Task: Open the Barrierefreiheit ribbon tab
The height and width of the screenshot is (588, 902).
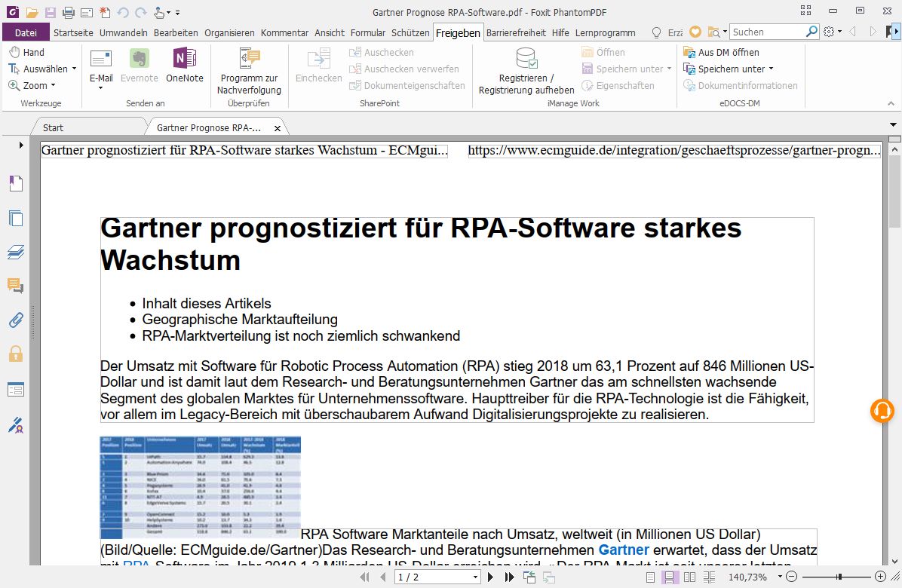Action: click(x=516, y=32)
